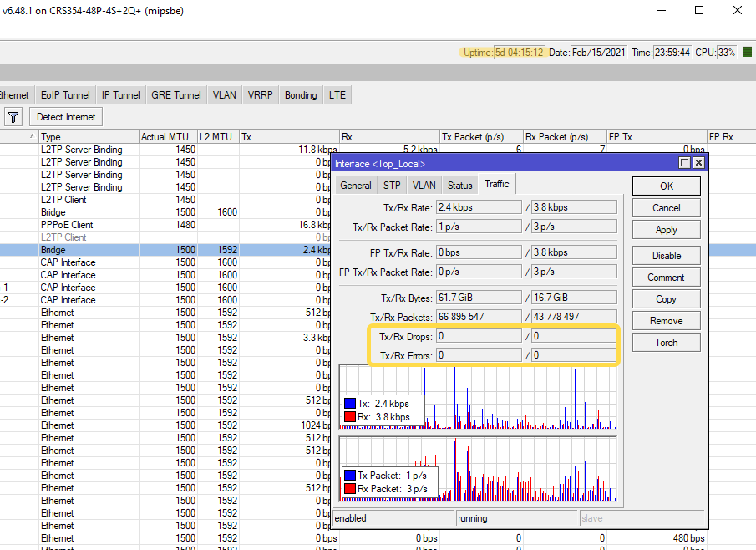Viewport: 756px width, 550px height.
Task: Click the blue Tx legend square
Action: click(350, 404)
